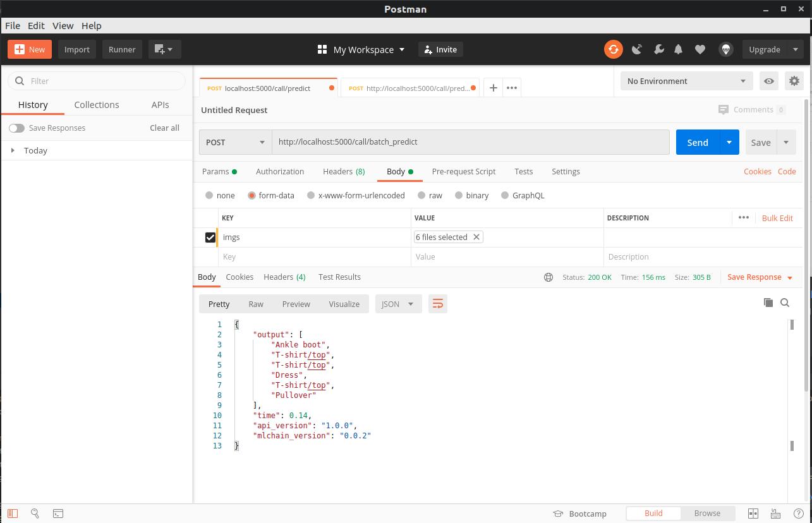Open the Raw response view tab
Screen dimensions: 812x523
click(256, 304)
